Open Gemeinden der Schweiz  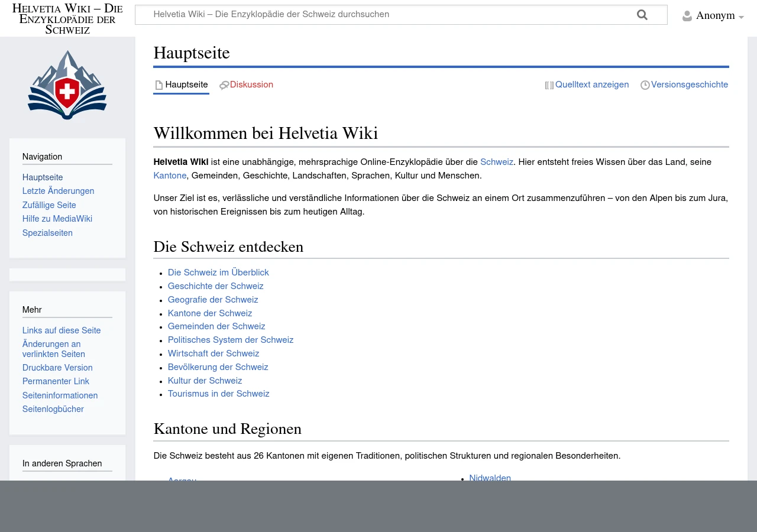pyautogui.click(x=216, y=327)
